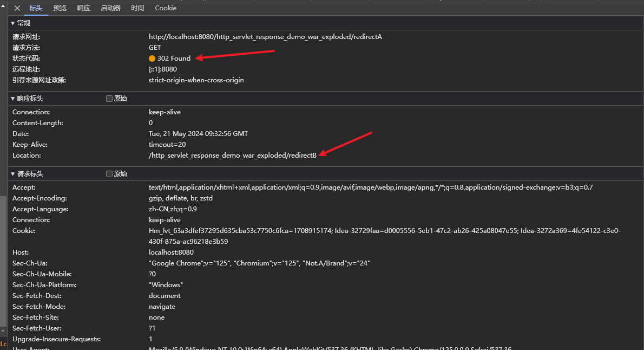The width and height of the screenshot is (644, 350).
Task: Collapse the 响应标头 section
Action: [13, 99]
